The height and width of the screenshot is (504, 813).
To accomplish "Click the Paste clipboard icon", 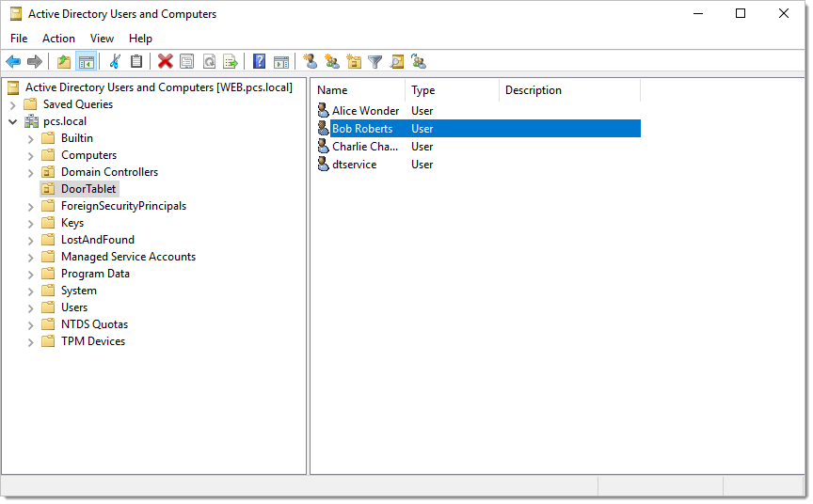I will point(136,62).
